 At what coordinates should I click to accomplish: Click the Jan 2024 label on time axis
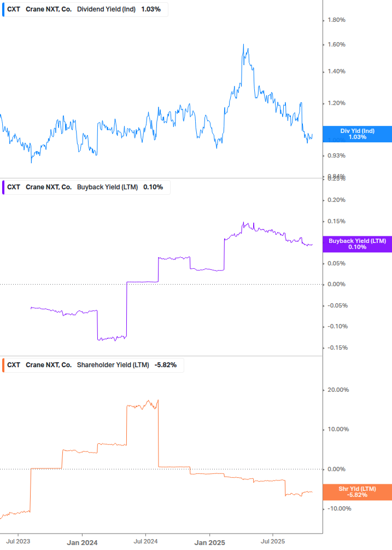coord(82,542)
